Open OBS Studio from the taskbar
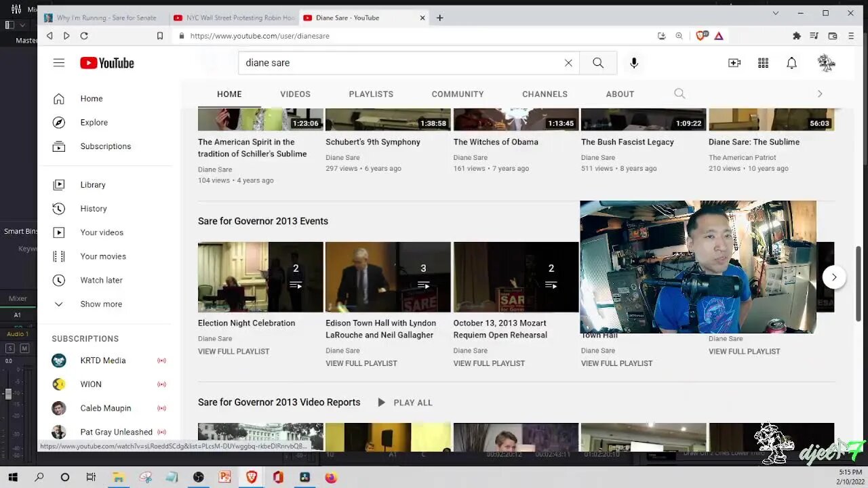868x488 pixels. coord(198,477)
